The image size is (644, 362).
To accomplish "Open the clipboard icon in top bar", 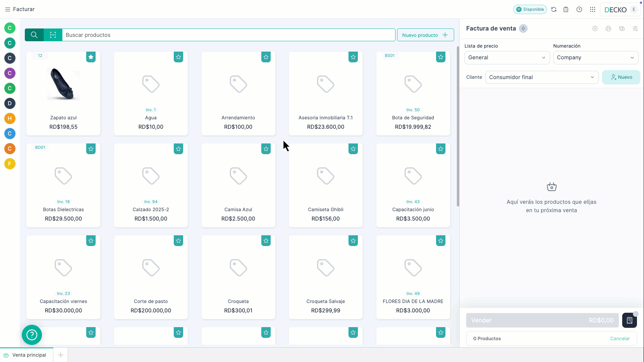I will click(x=566, y=9).
